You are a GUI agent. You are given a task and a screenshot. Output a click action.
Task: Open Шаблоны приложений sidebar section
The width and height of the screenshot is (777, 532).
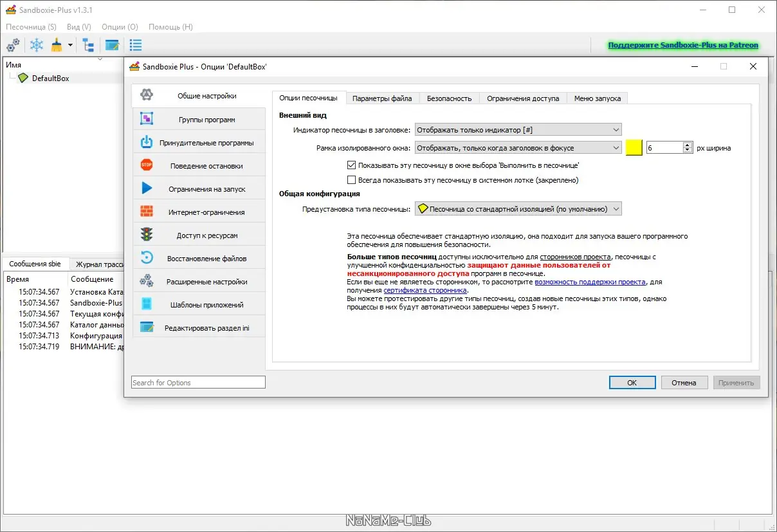coord(199,305)
